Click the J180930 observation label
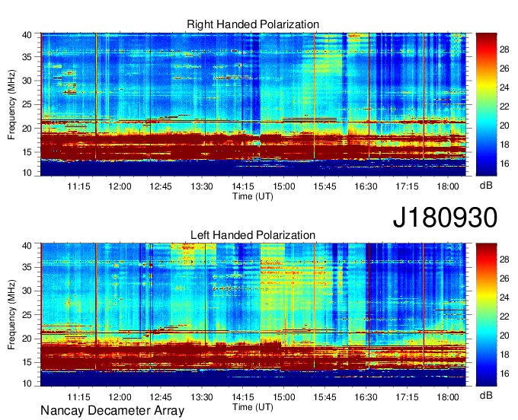Viewport: 518px width, 420px height. tap(445, 218)
